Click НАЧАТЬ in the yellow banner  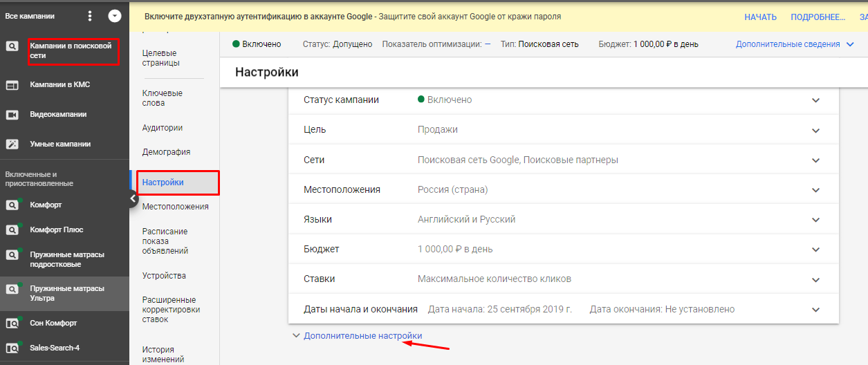click(x=760, y=17)
